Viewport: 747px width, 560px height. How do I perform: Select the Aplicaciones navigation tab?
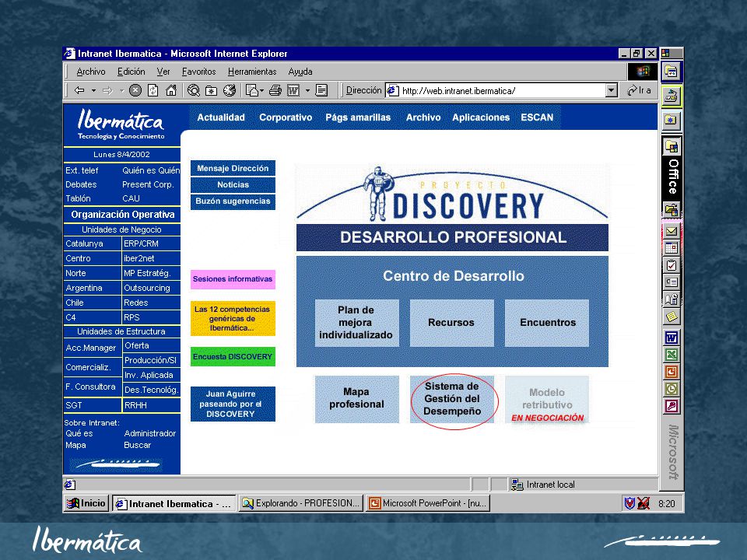481,117
